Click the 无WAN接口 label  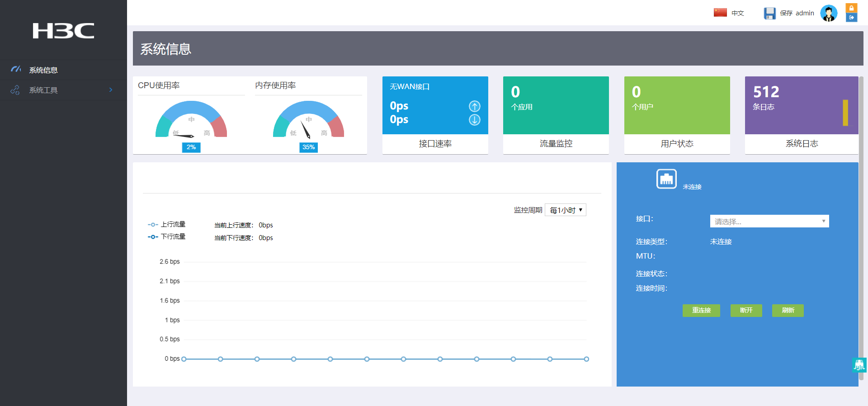click(410, 86)
